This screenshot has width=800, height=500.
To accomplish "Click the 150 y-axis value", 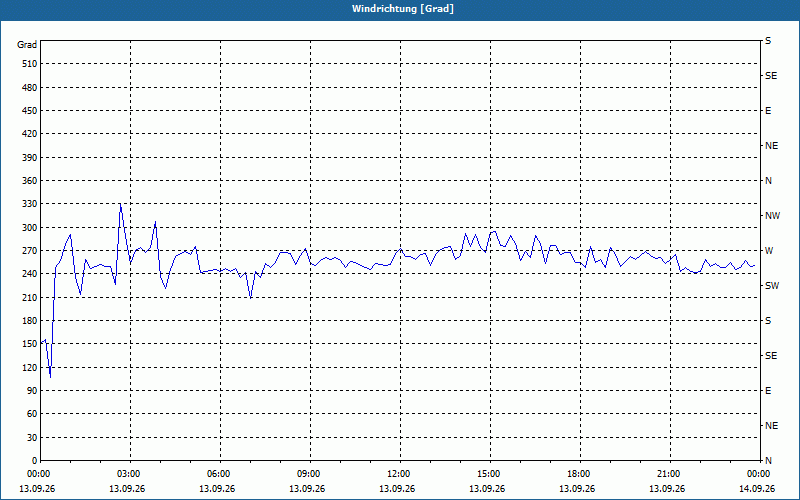I will coord(30,344).
